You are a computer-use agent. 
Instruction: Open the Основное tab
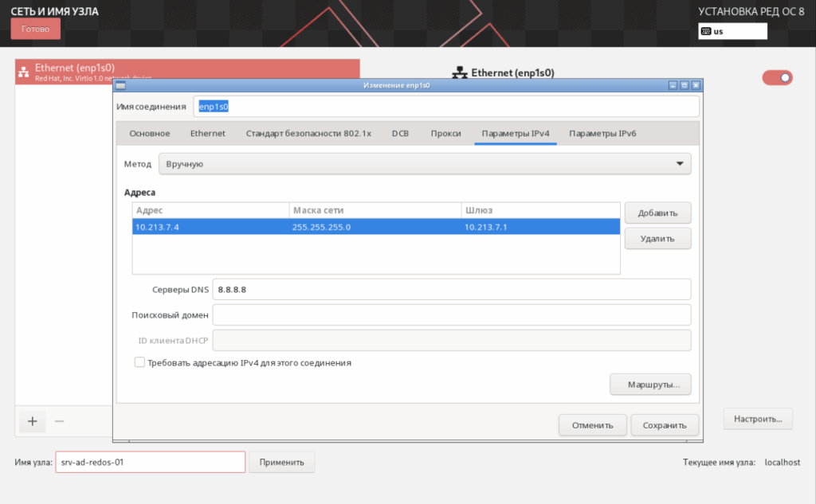click(150, 134)
